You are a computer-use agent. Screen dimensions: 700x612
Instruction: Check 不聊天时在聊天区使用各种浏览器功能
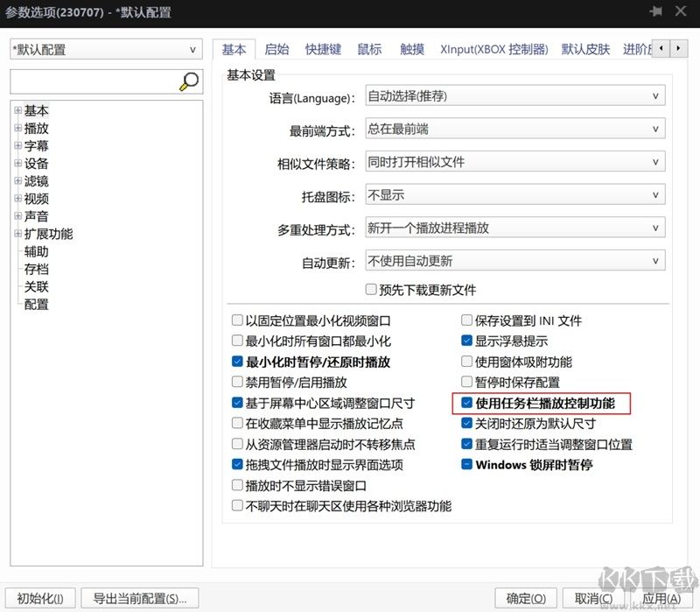pyautogui.click(x=237, y=506)
